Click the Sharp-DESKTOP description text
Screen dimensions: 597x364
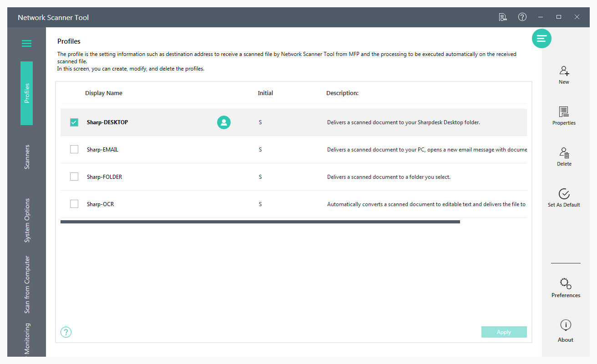[x=404, y=122]
